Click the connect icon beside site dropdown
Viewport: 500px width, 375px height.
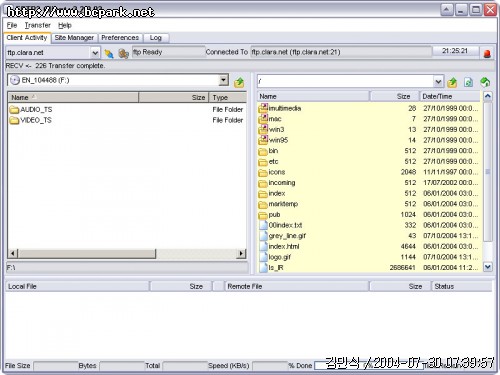point(109,53)
